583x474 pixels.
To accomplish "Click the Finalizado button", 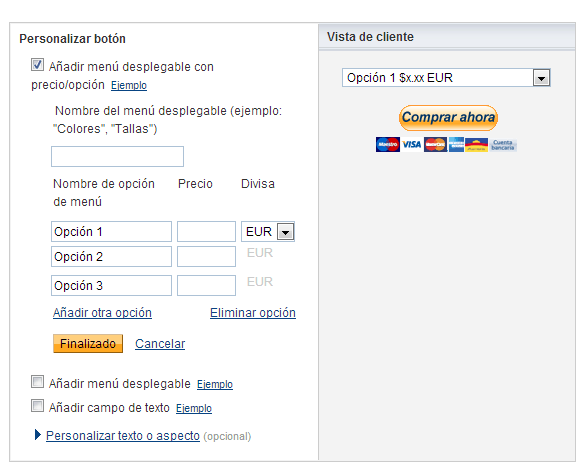I will (88, 344).
